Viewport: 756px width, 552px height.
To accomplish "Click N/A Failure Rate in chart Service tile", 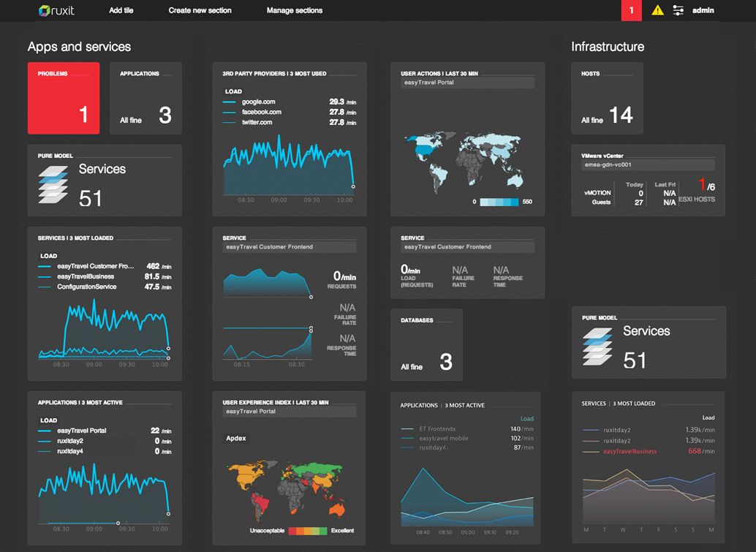I will point(347,314).
